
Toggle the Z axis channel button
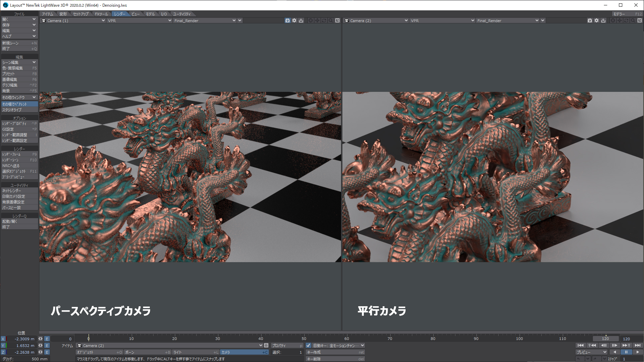(3, 352)
